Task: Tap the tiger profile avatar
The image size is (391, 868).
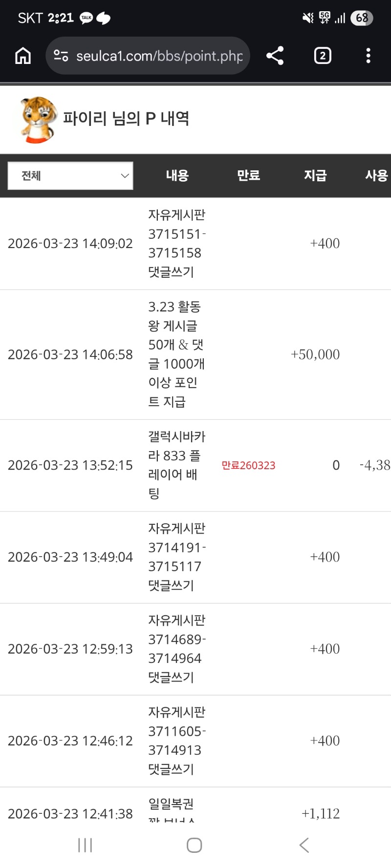Action: [38, 120]
